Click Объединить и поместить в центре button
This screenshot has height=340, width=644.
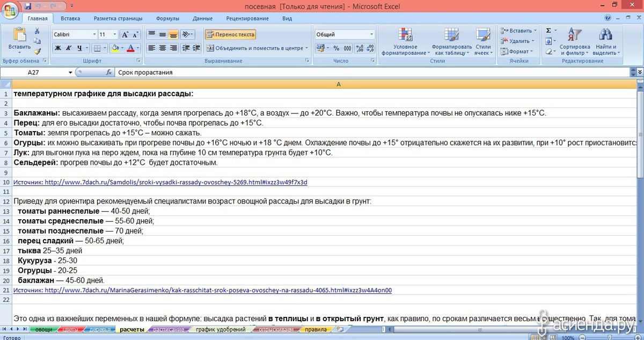point(257,48)
